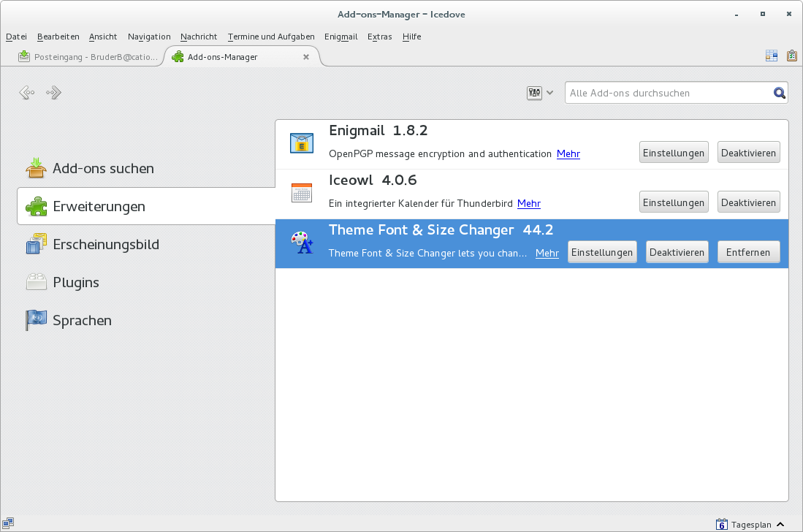Open the Navigation menu
Viewport: 803px width, 532px height.
(x=149, y=37)
